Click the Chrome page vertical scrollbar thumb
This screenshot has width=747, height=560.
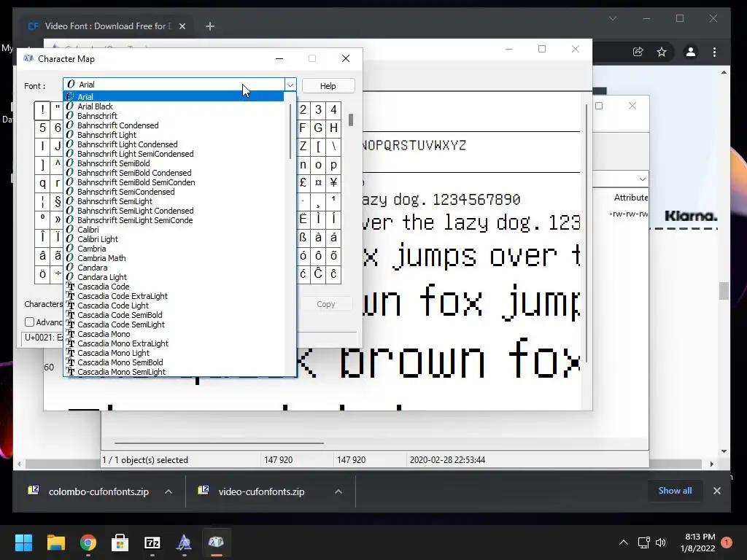724,291
